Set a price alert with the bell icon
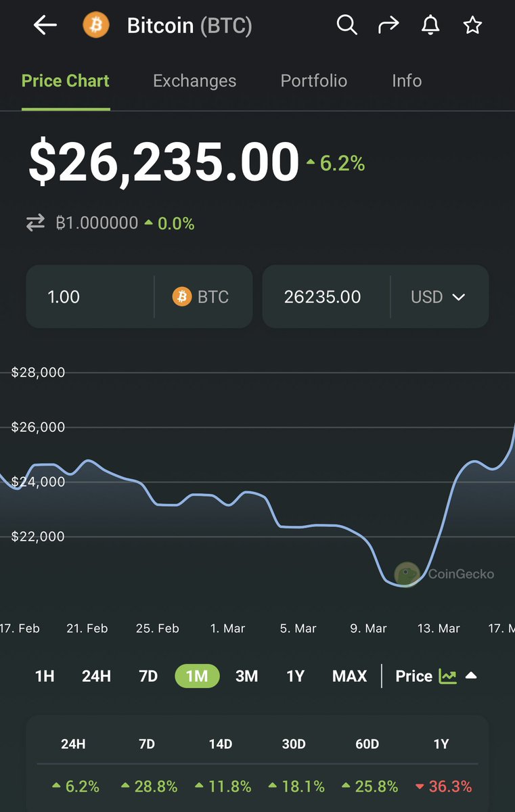515x812 pixels. pyautogui.click(x=430, y=26)
